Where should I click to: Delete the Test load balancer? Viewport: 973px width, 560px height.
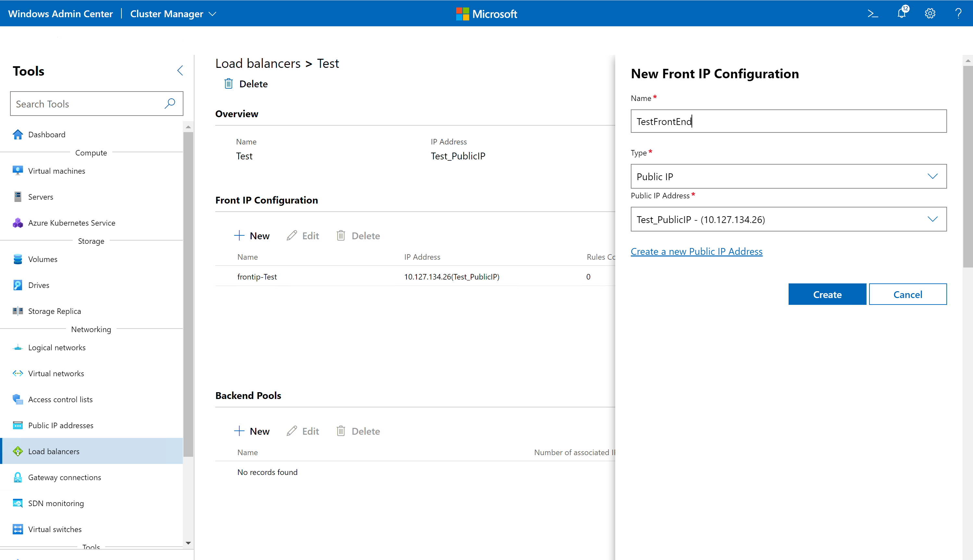coord(246,84)
